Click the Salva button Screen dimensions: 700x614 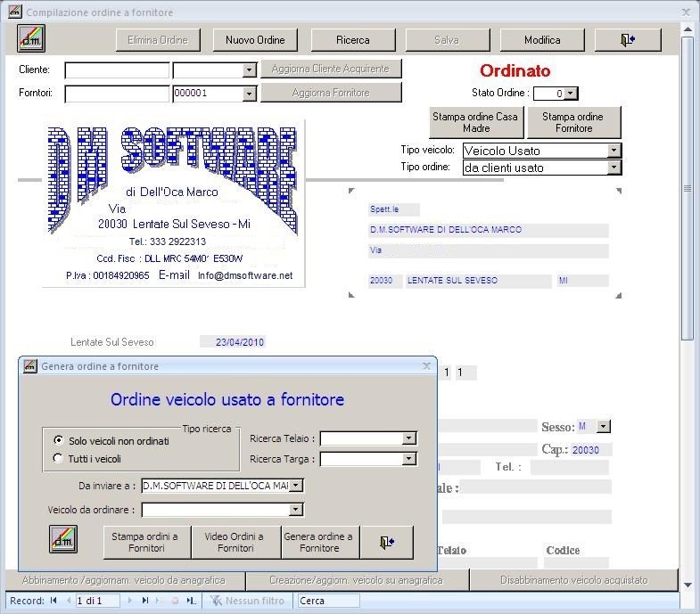click(x=447, y=40)
